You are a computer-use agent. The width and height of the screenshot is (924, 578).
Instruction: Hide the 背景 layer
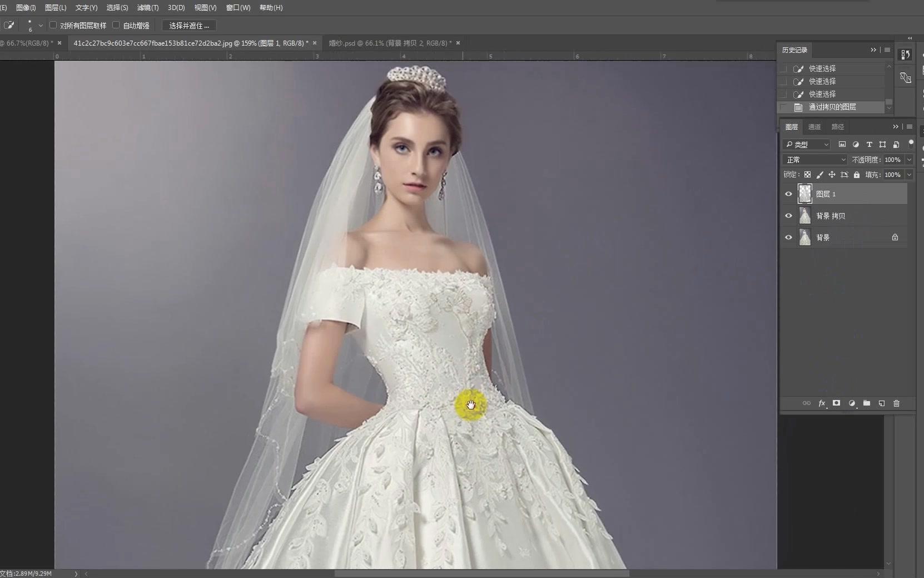[788, 238]
